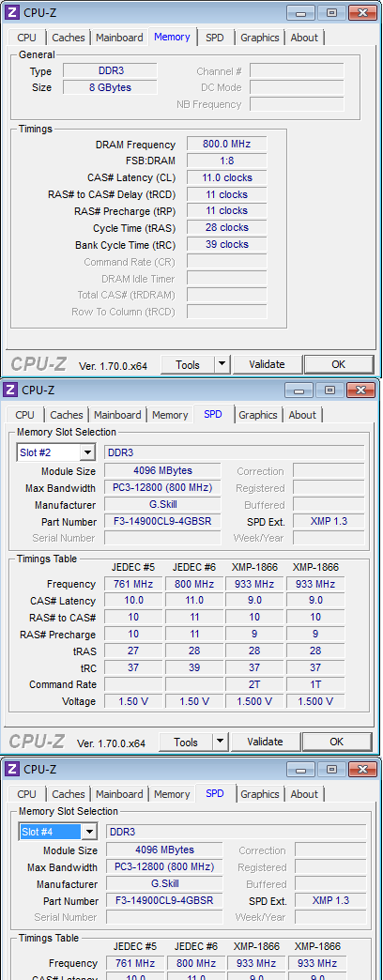Open Graphics tab in bottom window

tap(260, 794)
